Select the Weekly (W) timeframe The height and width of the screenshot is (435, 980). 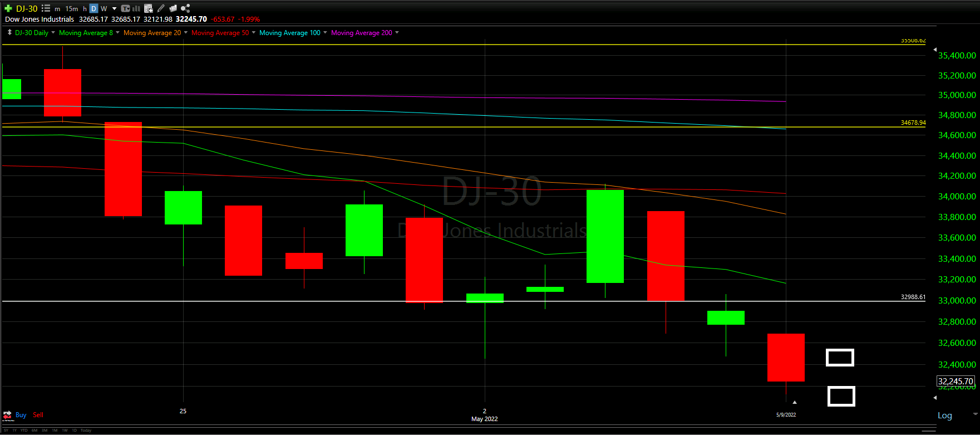(x=104, y=9)
